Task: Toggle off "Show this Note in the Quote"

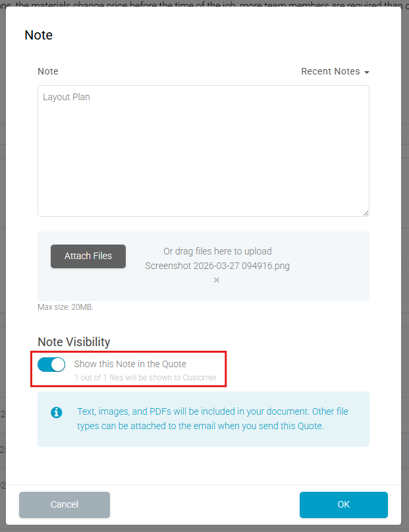Action: click(x=51, y=364)
